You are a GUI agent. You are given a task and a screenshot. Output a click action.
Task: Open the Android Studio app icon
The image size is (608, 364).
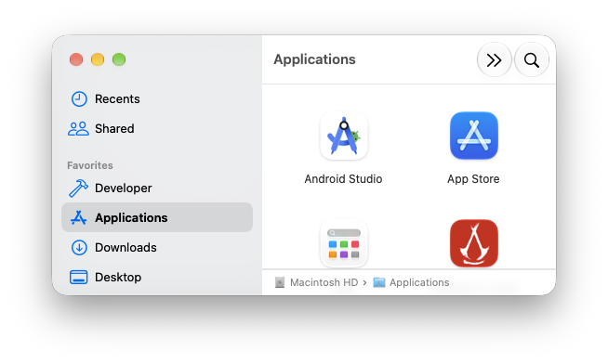(344, 136)
